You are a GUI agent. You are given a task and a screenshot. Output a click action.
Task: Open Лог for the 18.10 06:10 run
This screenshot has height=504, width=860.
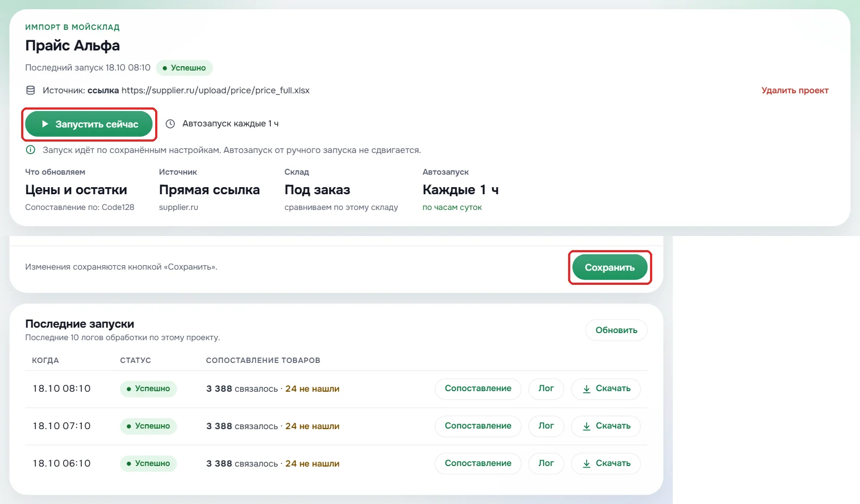pos(546,463)
